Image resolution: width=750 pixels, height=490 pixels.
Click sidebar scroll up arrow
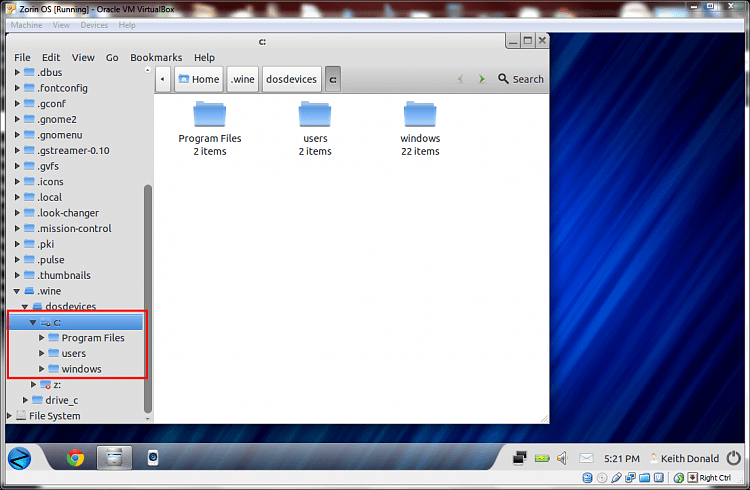tap(147, 70)
